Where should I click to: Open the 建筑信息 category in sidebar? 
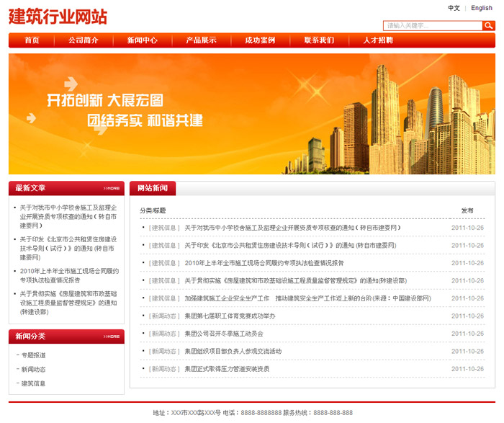[33, 383]
